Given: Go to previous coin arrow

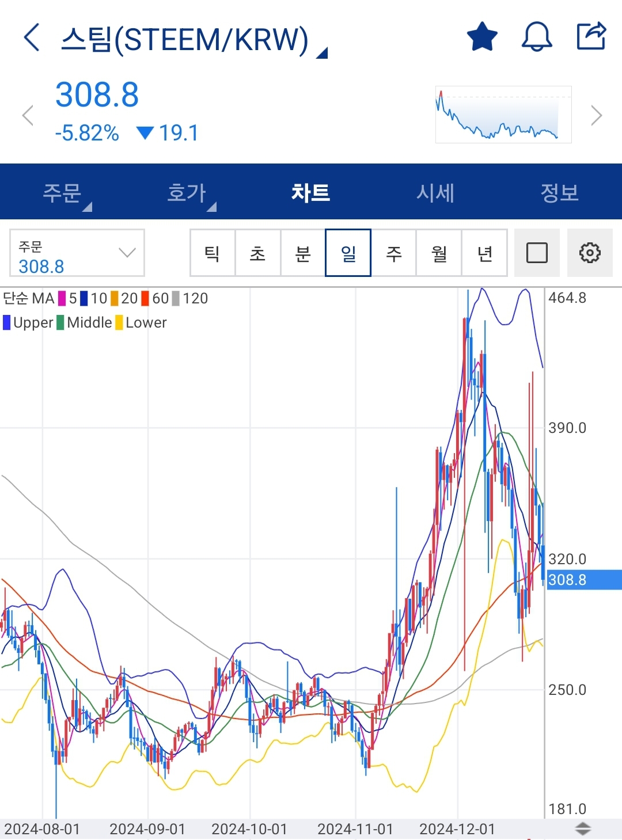Looking at the screenshot, I should coord(27,116).
